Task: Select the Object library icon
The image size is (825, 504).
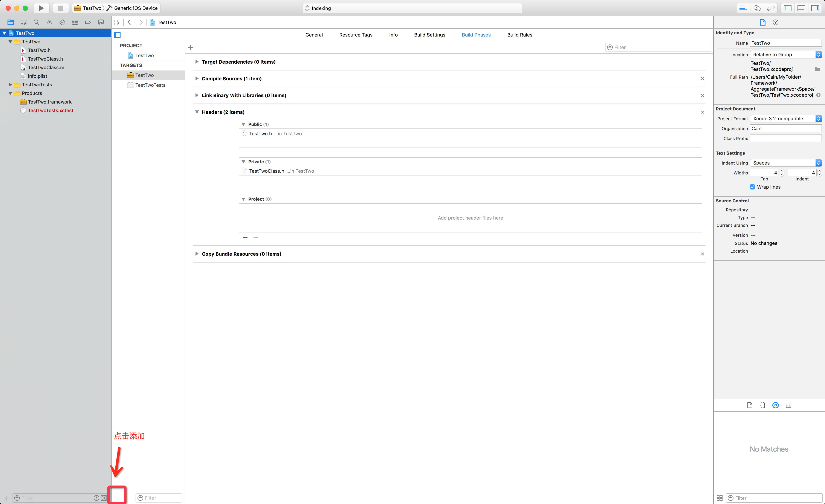Action: click(775, 405)
